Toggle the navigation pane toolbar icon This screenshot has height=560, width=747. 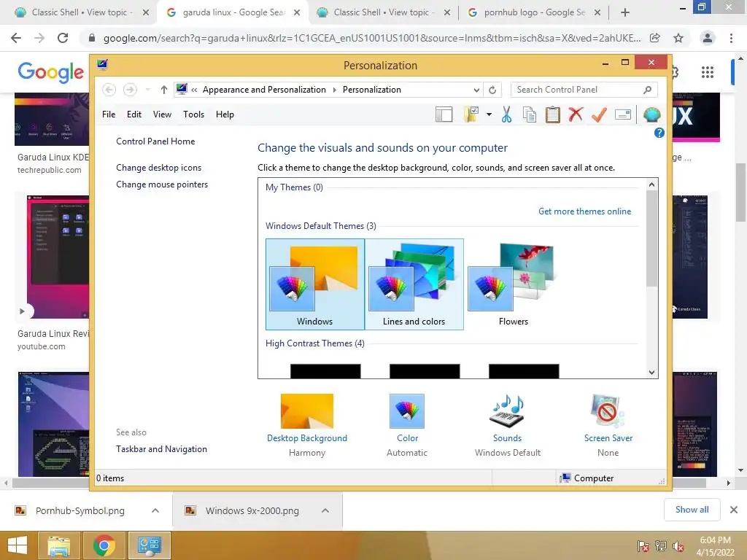click(x=444, y=114)
